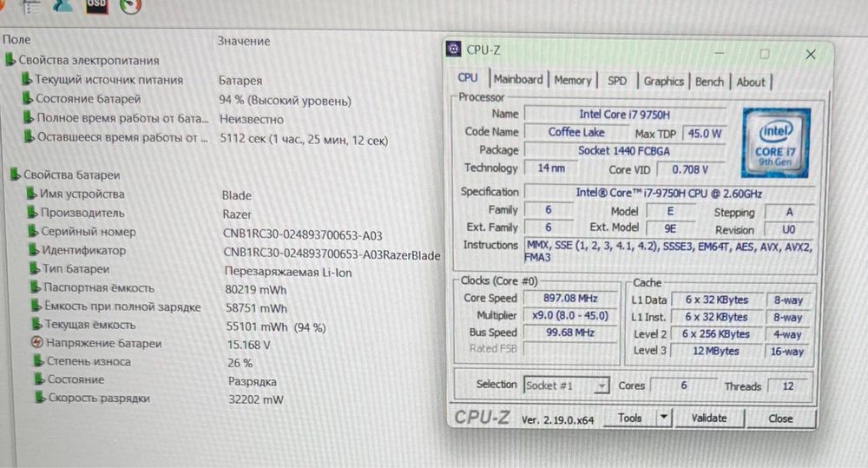Click the icon beside Степень износа
The height and width of the screenshot is (468, 868).
tap(39, 361)
